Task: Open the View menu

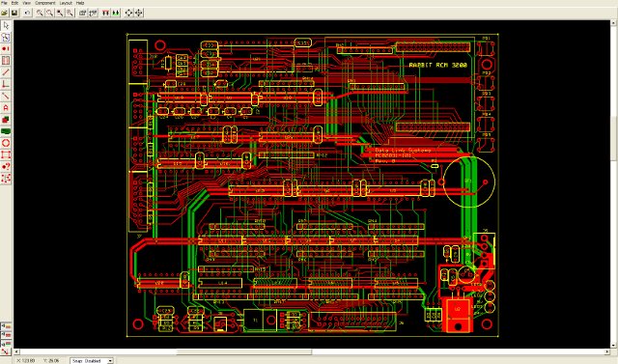Action: tap(26, 3)
